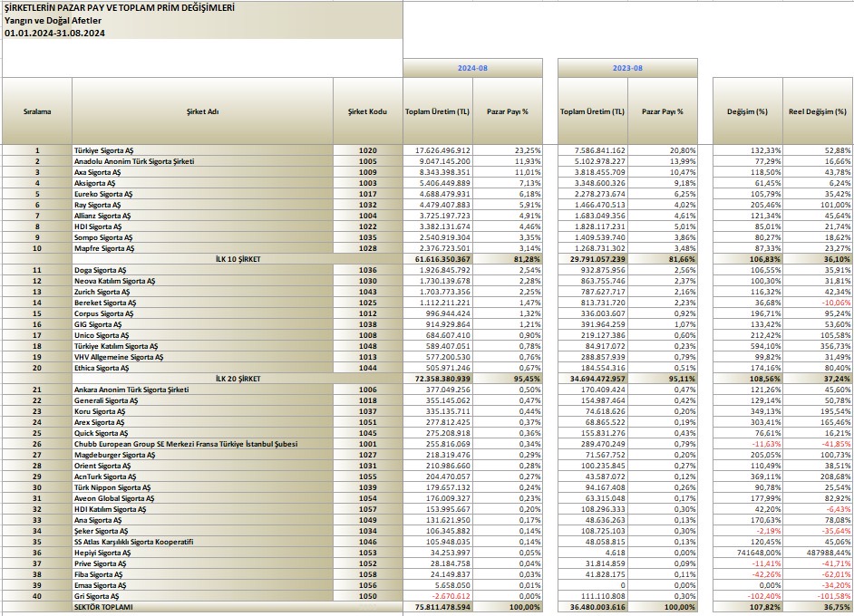Viewport: 854px width, 616px height.
Task: Click the 'Arex Sigorta AŞ' cell
Action: click(202, 422)
